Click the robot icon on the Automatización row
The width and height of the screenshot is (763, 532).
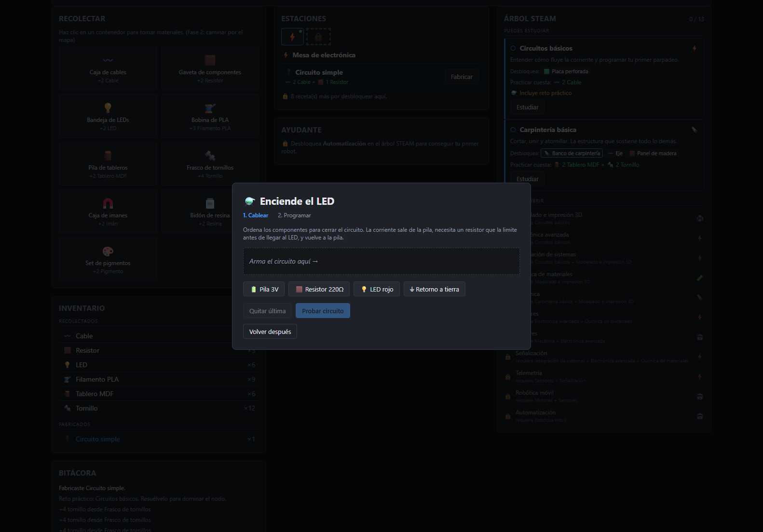(700, 416)
